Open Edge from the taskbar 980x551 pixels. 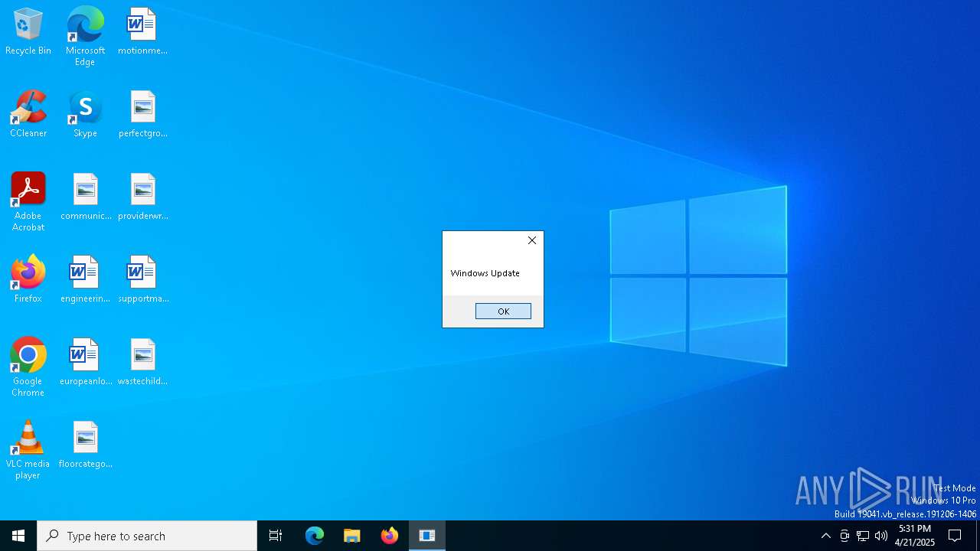click(x=315, y=536)
